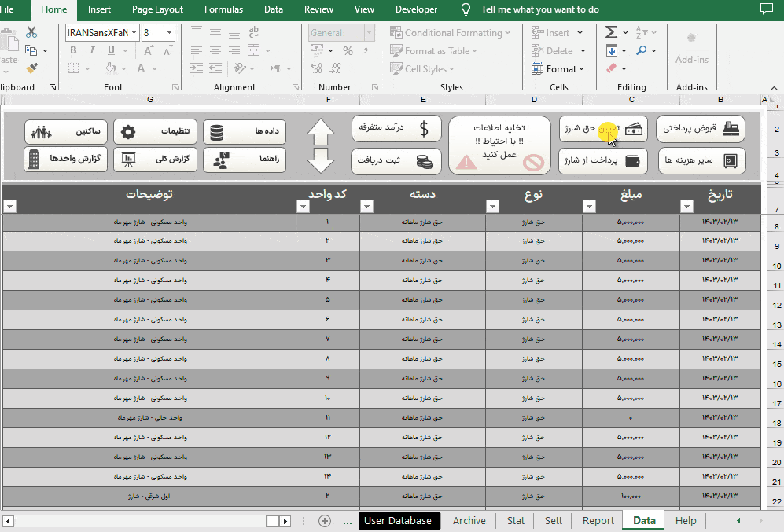This screenshot has width=784, height=532.
Task: Click the AutoSum sigma icon
Action: click(x=611, y=32)
